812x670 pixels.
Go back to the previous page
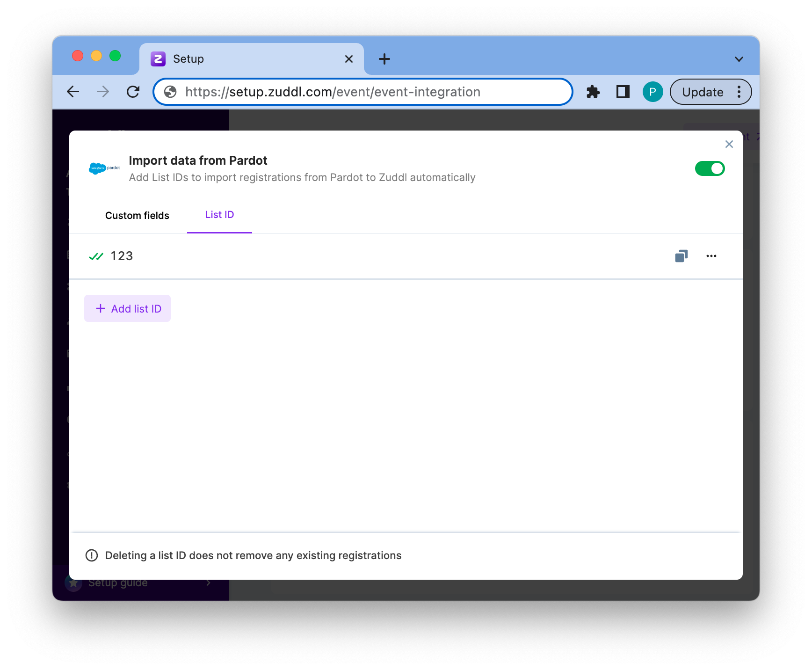tap(73, 92)
